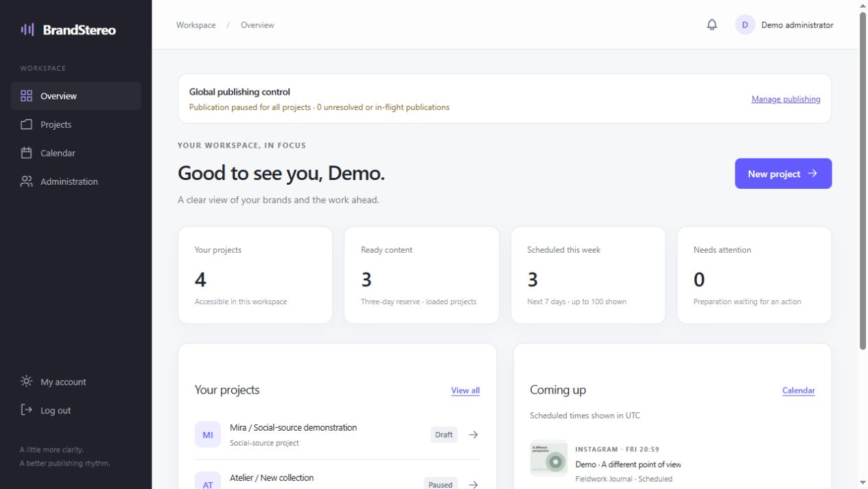
Task: Click the AT project avatar
Action: (208, 480)
